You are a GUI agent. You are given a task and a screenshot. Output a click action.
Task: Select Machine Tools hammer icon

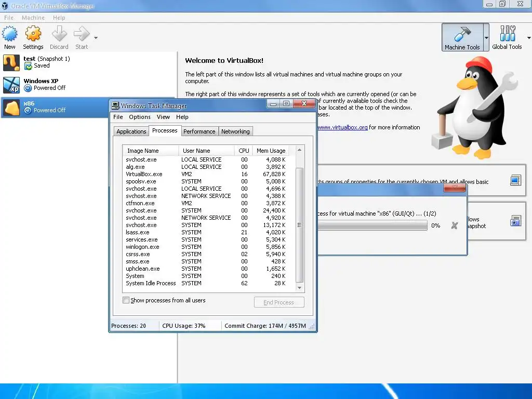462,34
